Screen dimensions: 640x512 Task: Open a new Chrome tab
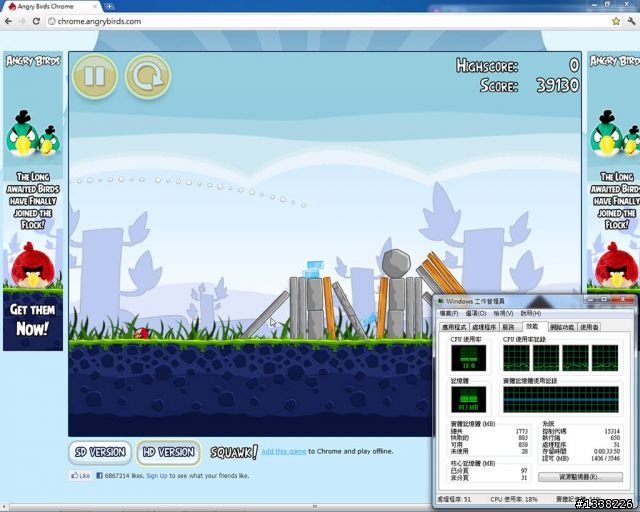click(x=109, y=7)
